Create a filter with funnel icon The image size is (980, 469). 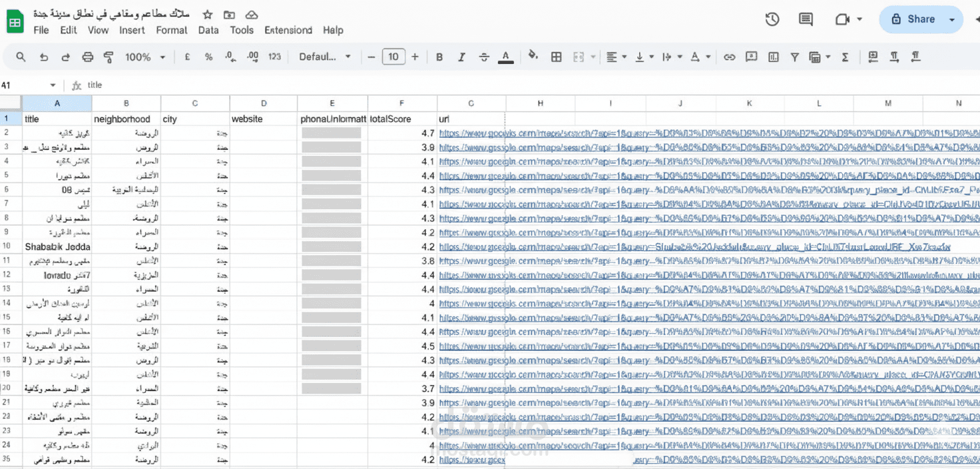click(x=794, y=57)
